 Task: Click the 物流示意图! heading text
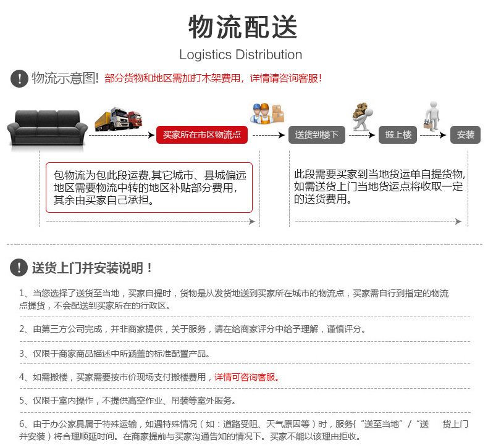[x=65, y=78]
